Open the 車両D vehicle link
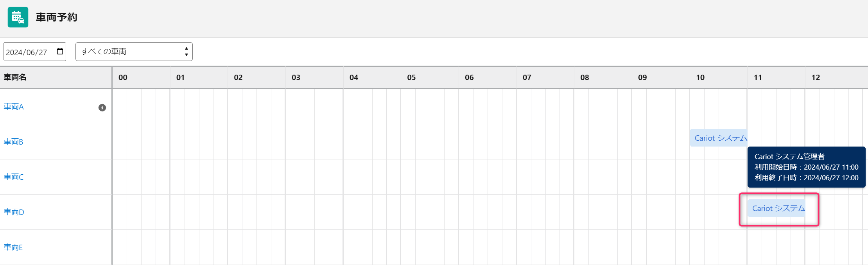Screen dimensions: 868x272 tap(14, 212)
